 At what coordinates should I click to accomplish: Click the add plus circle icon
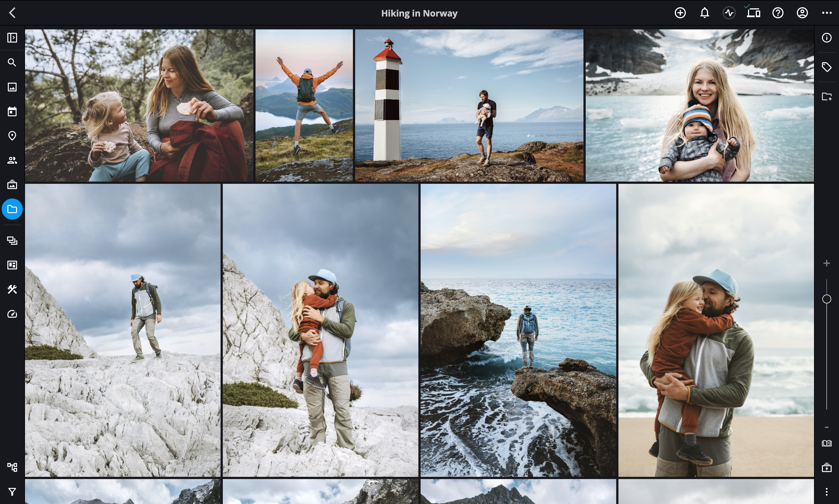coord(680,13)
